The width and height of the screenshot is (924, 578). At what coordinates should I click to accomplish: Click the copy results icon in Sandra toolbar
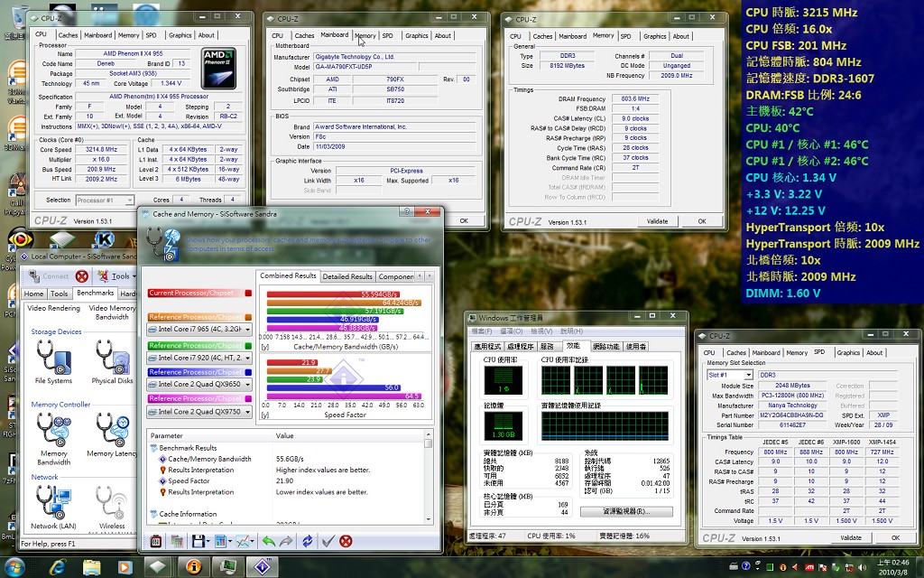[x=177, y=541]
